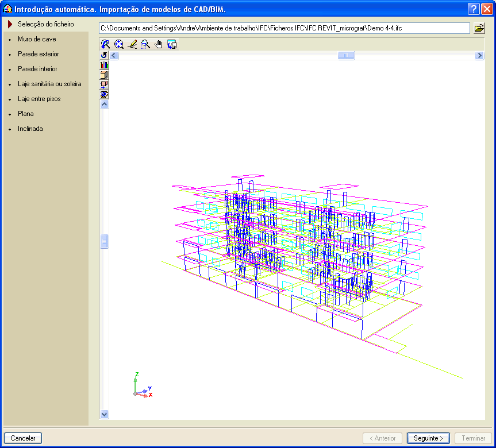The image size is (496, 448).
Task: Go to 'Parede exterior' step
Action: click(x=39, y=54)
